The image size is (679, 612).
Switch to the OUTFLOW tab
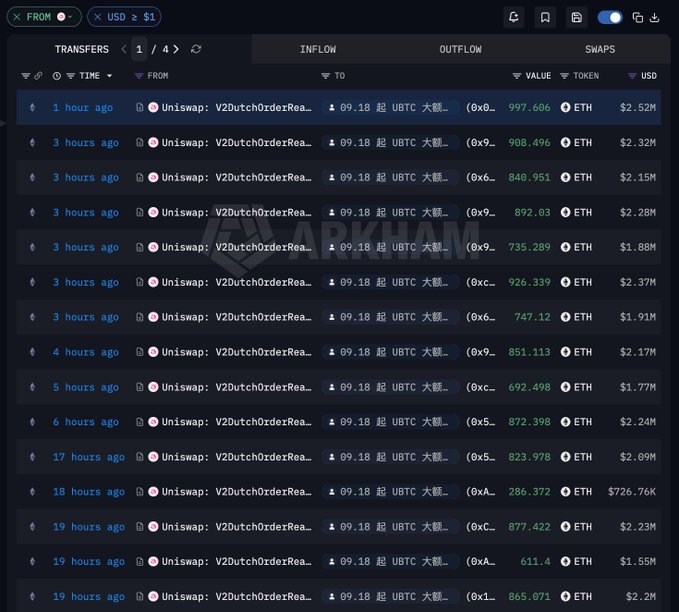(x=460, y=49)
